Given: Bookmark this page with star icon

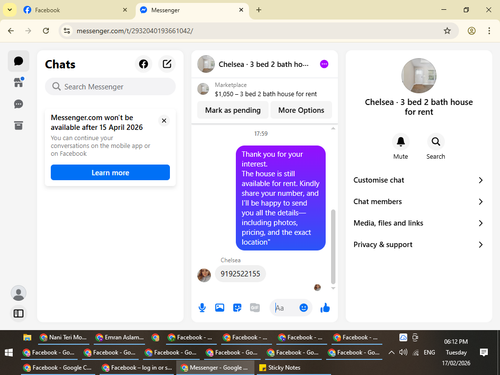Looking at the screenshot, I should pos(447,31).
